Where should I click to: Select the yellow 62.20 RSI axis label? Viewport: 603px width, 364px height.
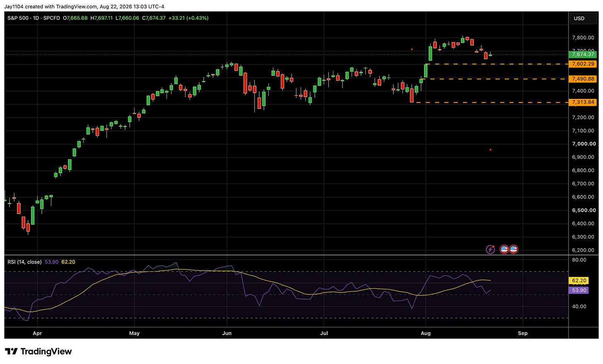(x=579, y=280)
